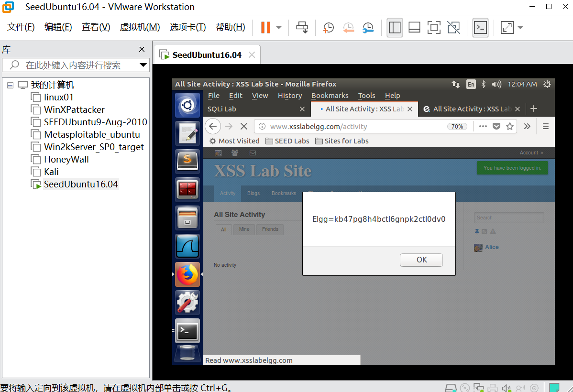Switch to the SQLi Lab Firefox tab
Viewport: 573px width, 392px height.
pos(256,109)
